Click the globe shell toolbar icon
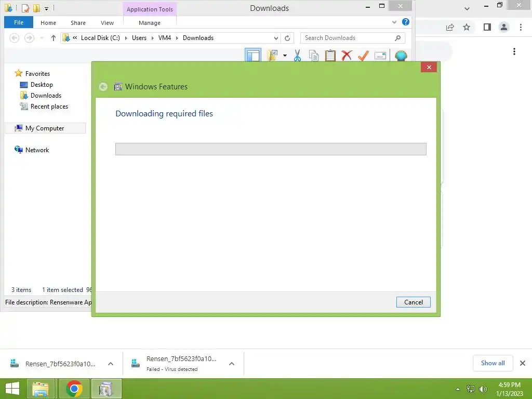The height and width of the screenshot is (399, 532). tap(401, 56)
